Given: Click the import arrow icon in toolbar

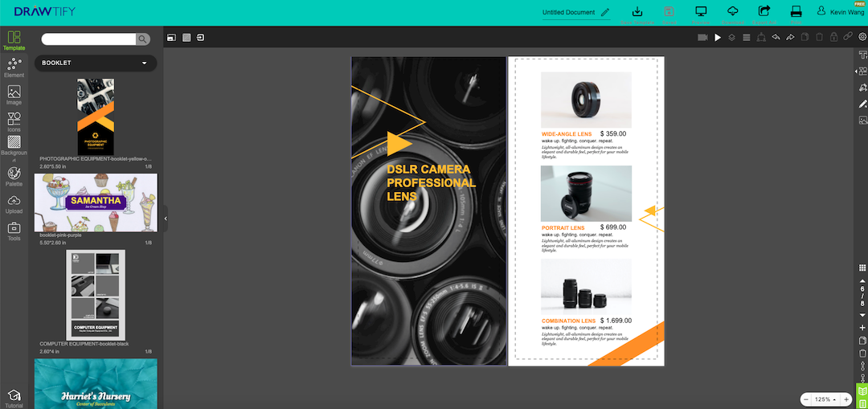Looking at the screenshot, I should (x=201, y=38).
